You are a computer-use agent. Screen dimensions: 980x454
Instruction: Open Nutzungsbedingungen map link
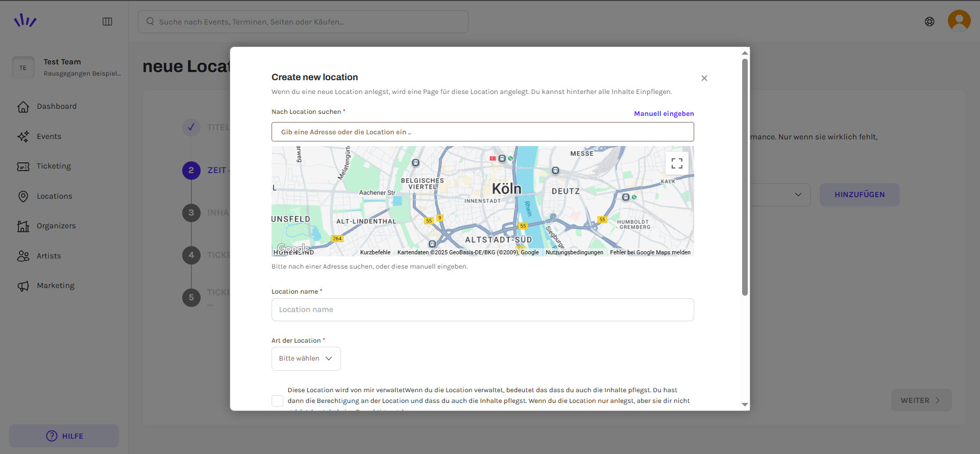[x=574, y=252]
